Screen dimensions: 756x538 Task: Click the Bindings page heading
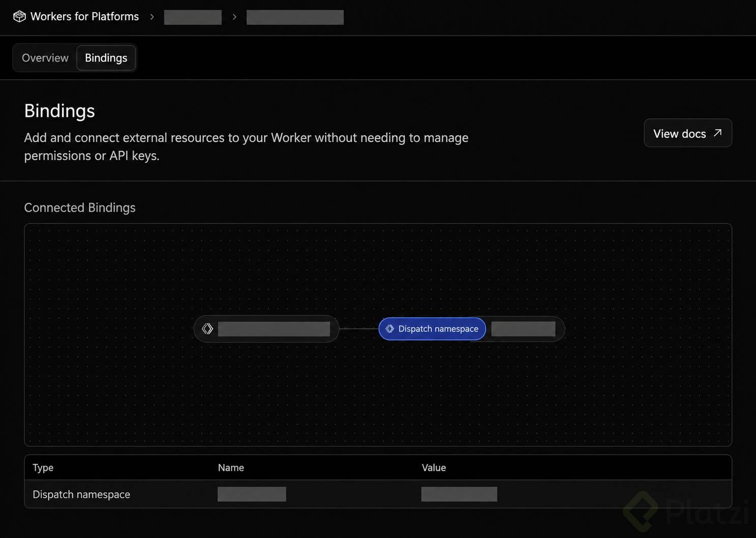pos(59,111)
